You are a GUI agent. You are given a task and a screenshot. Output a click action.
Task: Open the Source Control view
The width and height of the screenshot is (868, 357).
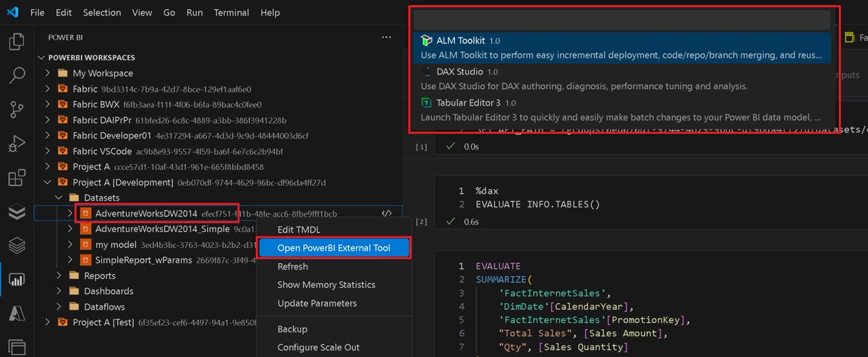pos(16,109)
